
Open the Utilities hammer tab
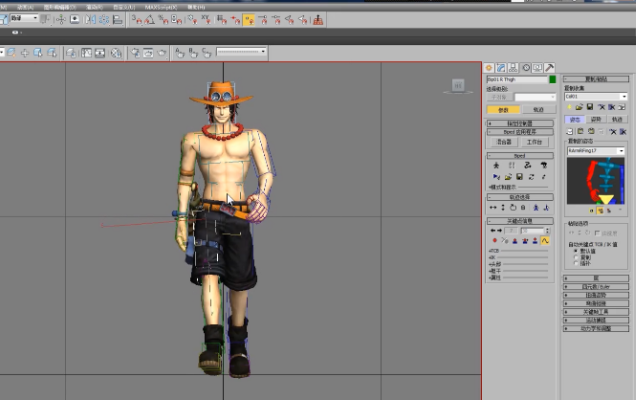click(x=550, y=68)
